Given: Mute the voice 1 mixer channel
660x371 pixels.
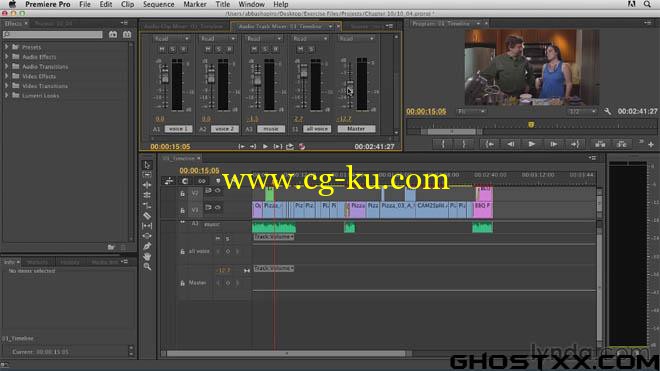Looking at the screenshot, I should [162, 49].
